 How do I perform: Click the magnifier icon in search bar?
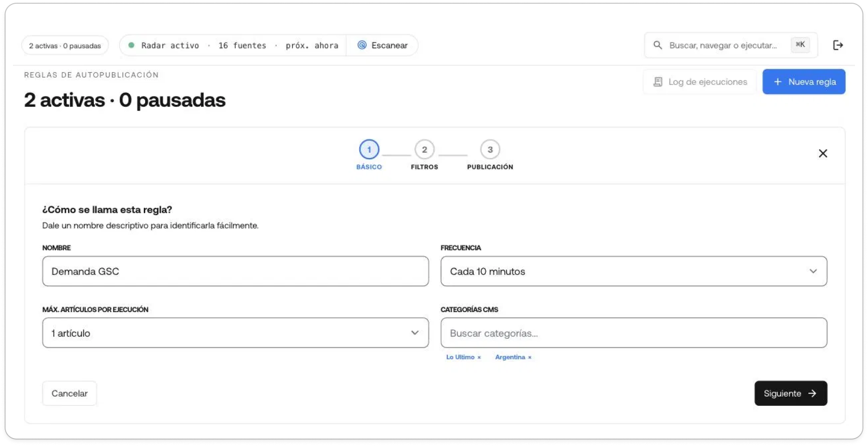657,45
